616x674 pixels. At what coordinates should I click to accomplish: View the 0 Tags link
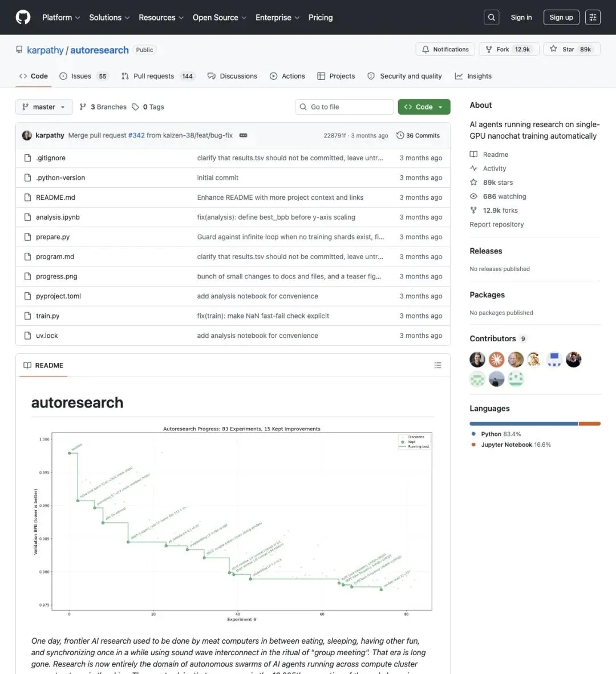[148, 107]
